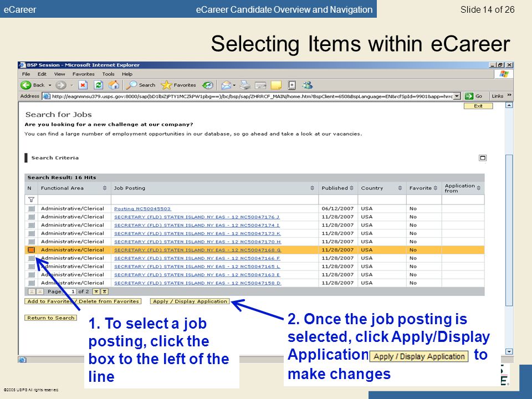This screenshot has height=399, width=532.
Task: Click the first results page arrow
Action: (31, 291)
